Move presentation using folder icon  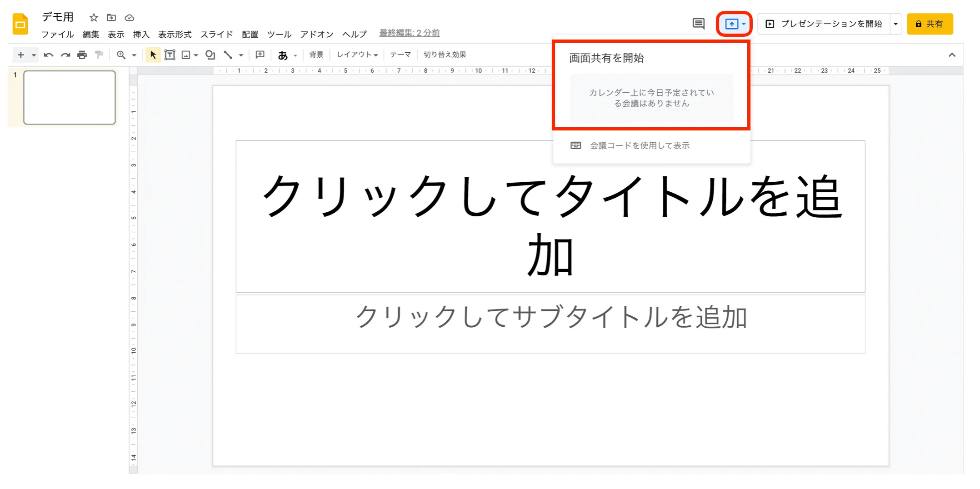coord(111,18)
